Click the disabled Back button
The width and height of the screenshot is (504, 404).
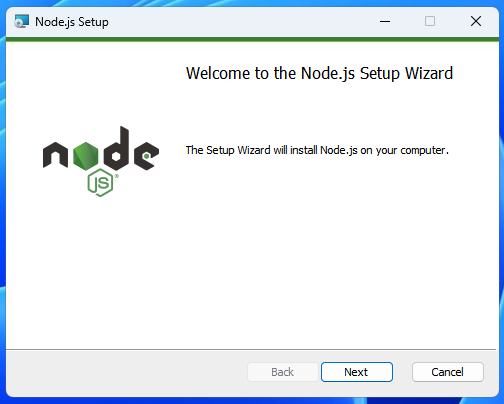[x=283, y=372]
